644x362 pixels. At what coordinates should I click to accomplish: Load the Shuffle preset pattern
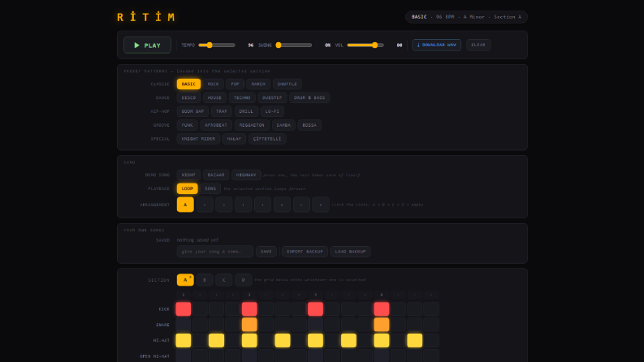click(287, 84)
